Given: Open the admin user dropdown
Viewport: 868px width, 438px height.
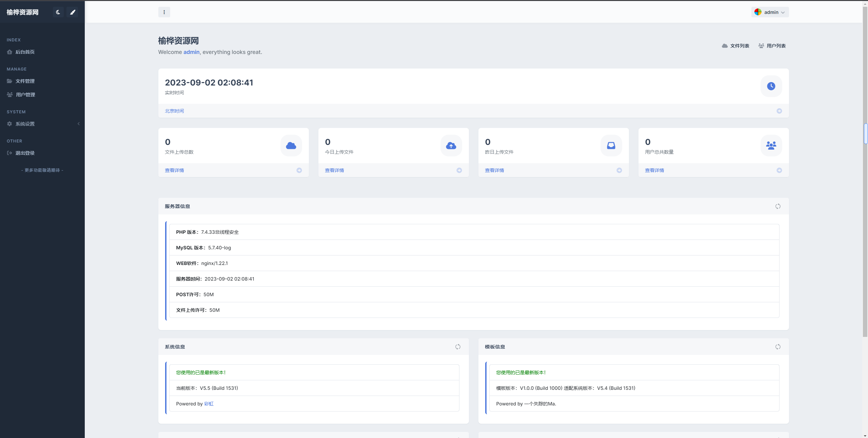Looking at the screenshot, I should coord(770,12).
